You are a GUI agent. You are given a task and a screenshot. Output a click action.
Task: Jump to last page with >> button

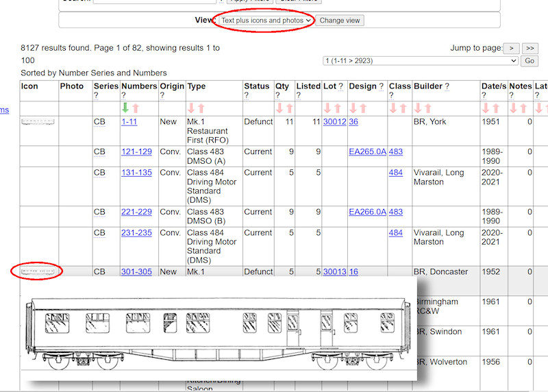pyautogui.click(x=530, y=48)
